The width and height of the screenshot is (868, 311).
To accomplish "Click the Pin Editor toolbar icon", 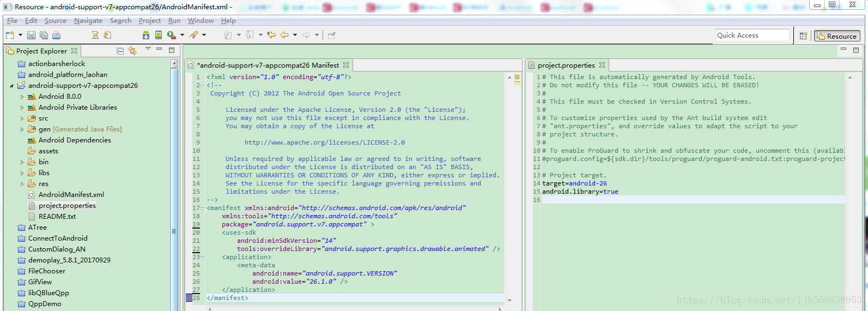I will pos(331,35).
